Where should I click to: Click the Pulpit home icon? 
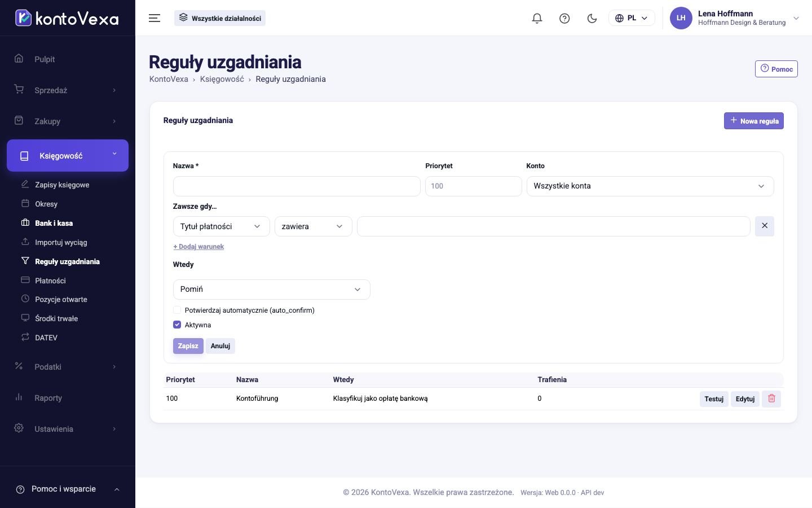[19, 59]
